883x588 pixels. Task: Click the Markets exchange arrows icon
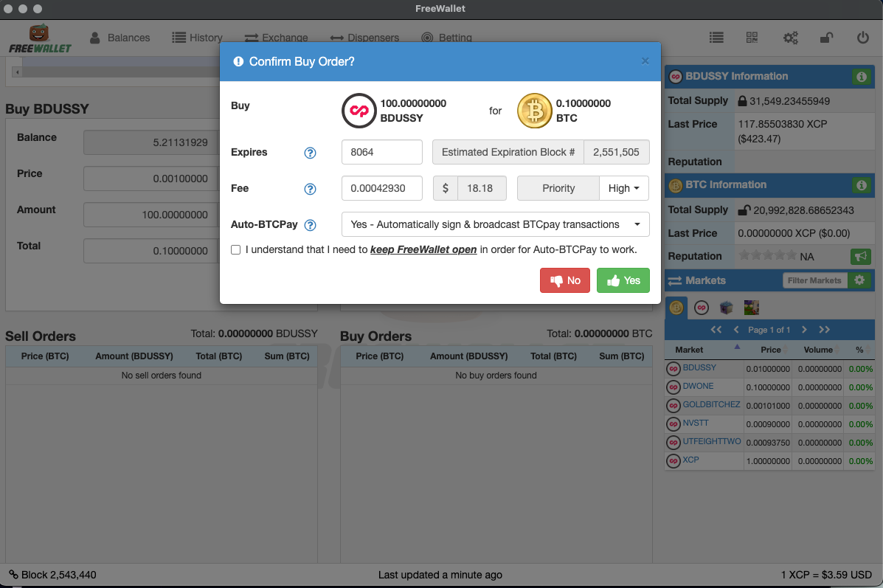tap(675, 280)
